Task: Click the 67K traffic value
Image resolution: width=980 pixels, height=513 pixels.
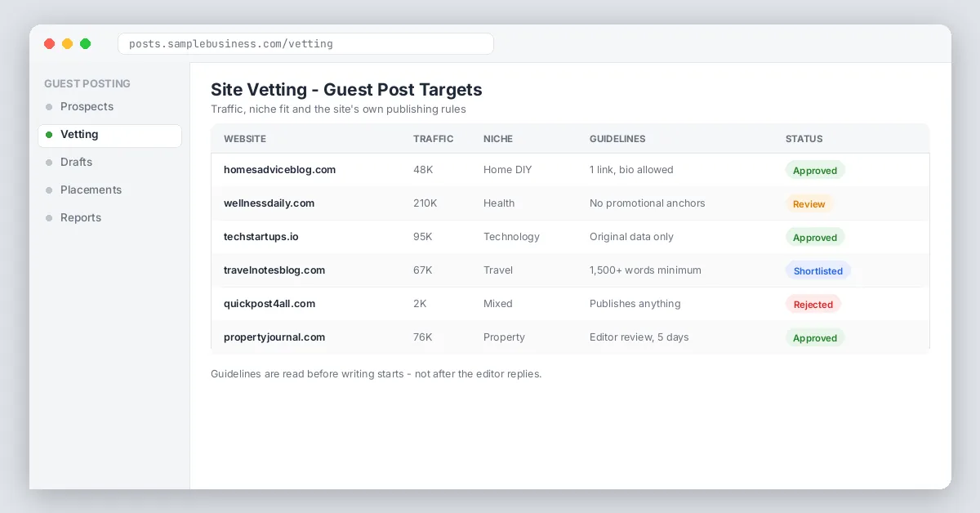Action: tap(423, 270)
